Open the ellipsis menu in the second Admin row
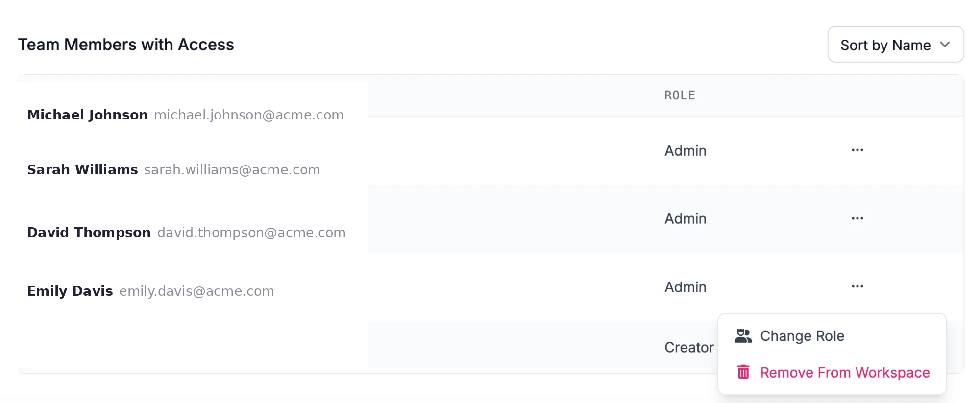The width and height of the screenshot is (980, 403). pos(857,218)
